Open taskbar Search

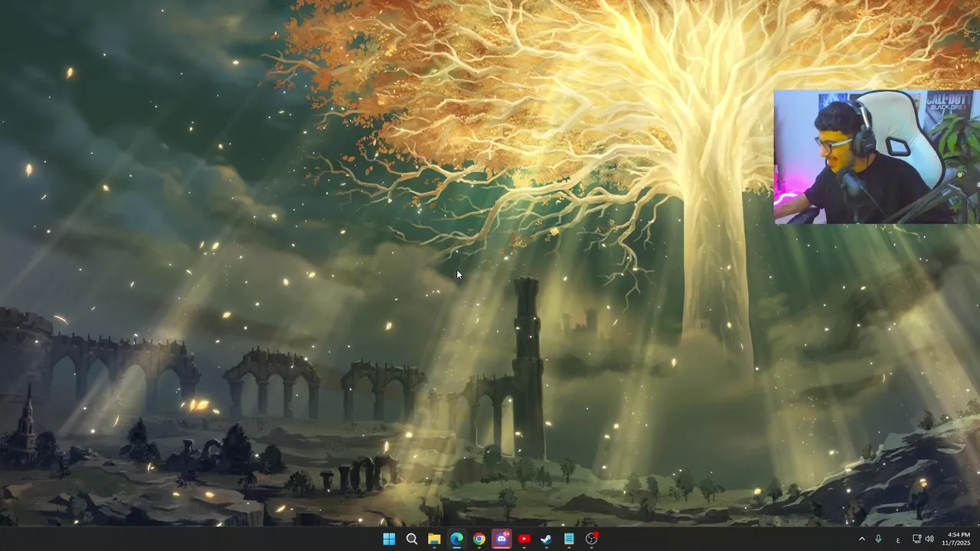[411, 539]
